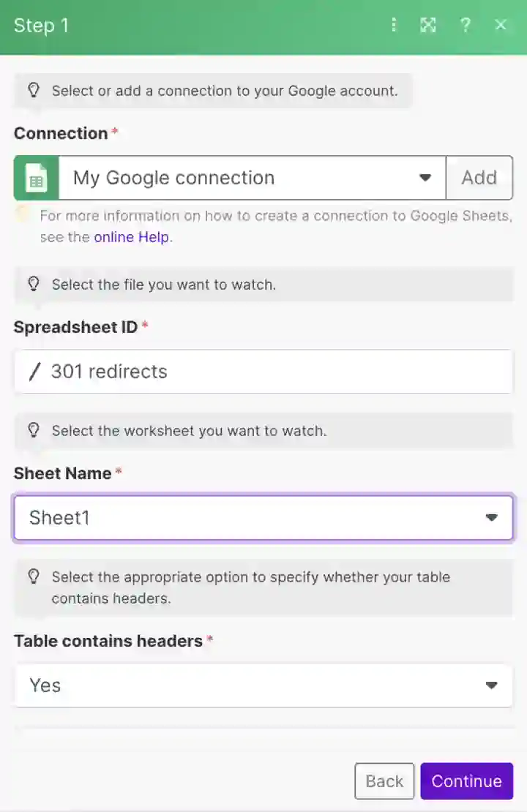Click the Add connection button

pos(479,178)
